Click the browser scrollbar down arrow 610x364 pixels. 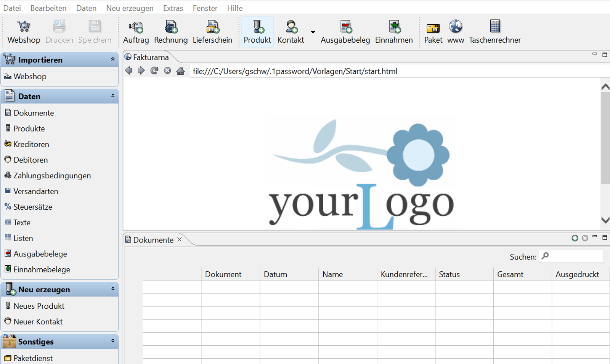[605, 220]
